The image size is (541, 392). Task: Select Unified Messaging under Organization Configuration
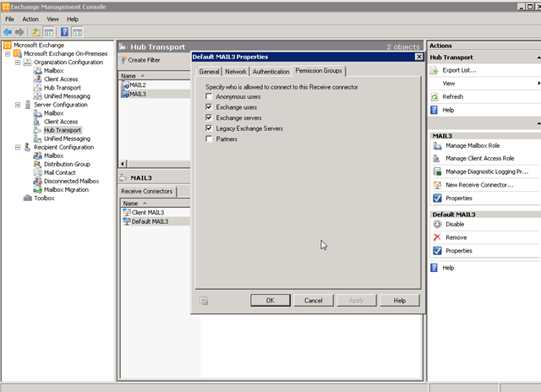click(x=67, y=96)
